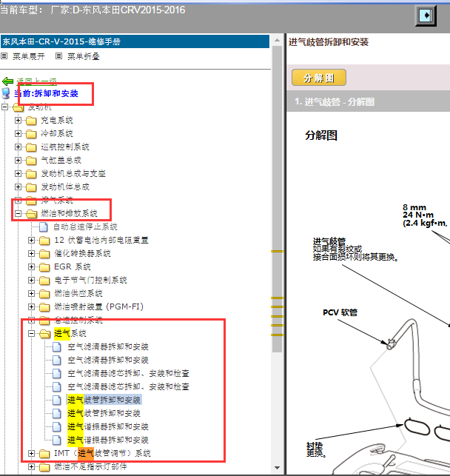Click the tree panel scrollbar thumb
Screen dimensions: 450x476
click(277, 199)
